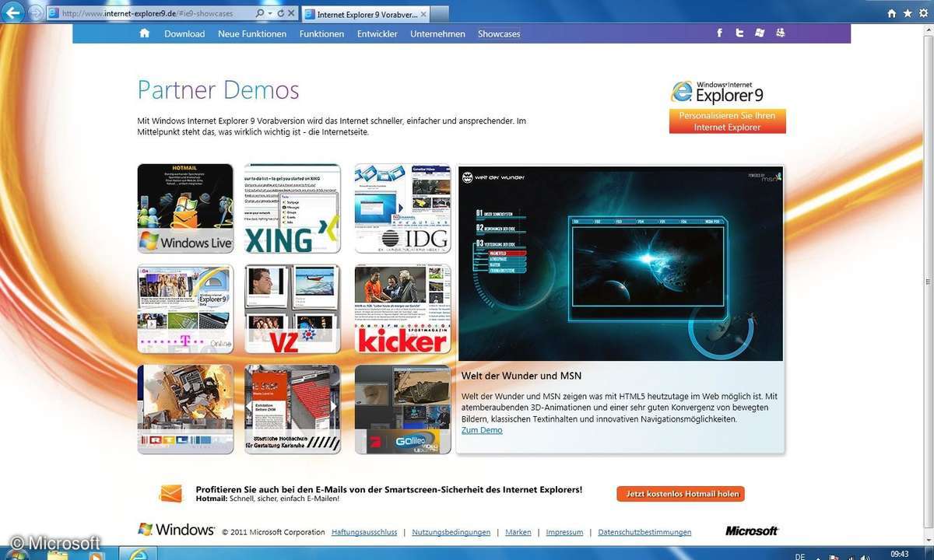Open the VZ demo thumbnail

pyautogui.click(x=293, y=309)
